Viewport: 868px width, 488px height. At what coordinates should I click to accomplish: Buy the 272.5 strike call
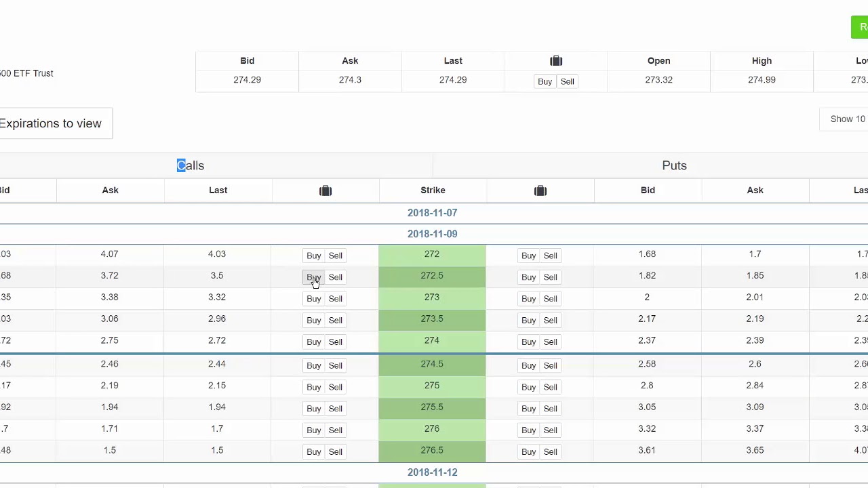click(x=313, y=277)
